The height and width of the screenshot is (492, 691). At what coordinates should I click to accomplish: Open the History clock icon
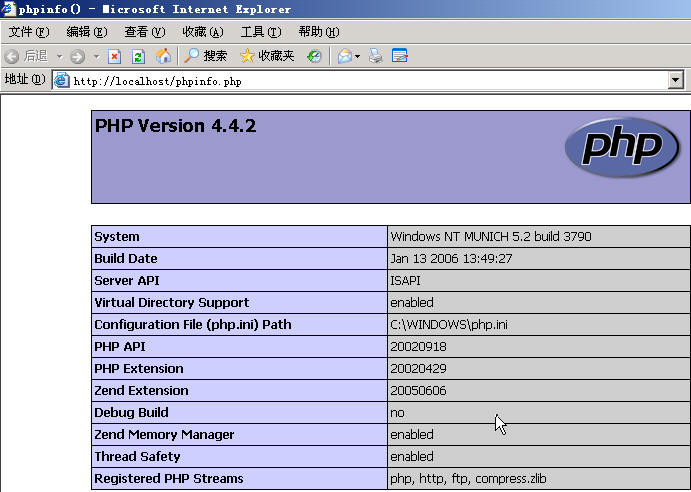[314, 56]
